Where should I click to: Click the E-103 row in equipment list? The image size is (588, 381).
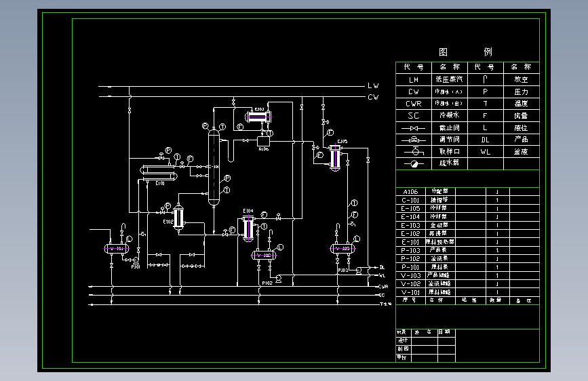468,225
